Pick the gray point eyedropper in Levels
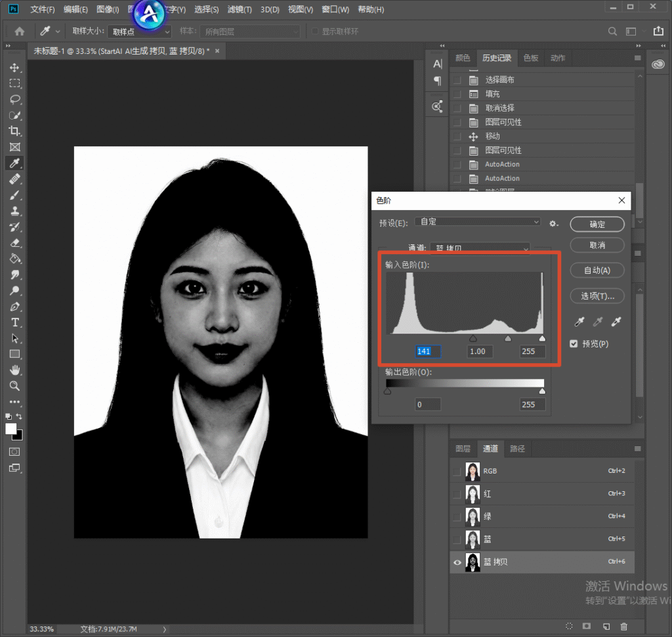 [597, 322]
